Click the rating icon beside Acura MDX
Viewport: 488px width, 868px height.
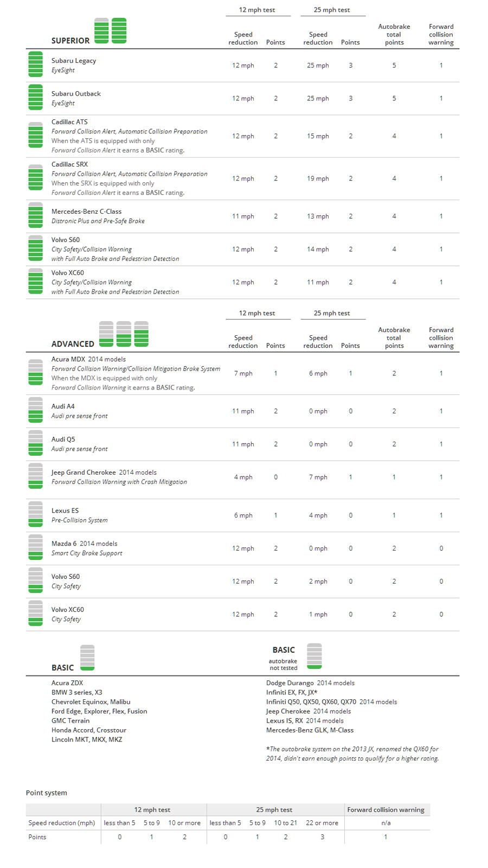click(x=35, y=372)
